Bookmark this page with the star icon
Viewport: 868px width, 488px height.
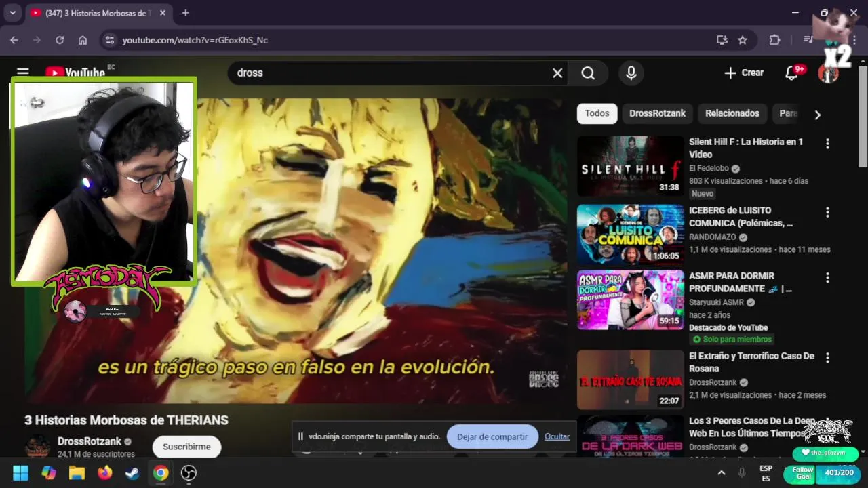coord(743,40)
